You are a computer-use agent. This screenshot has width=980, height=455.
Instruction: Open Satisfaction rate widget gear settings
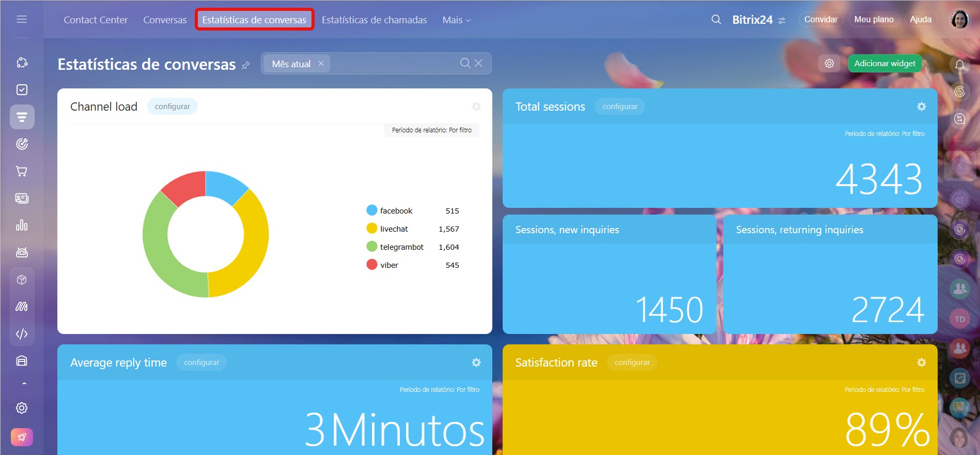coord(921,362)
